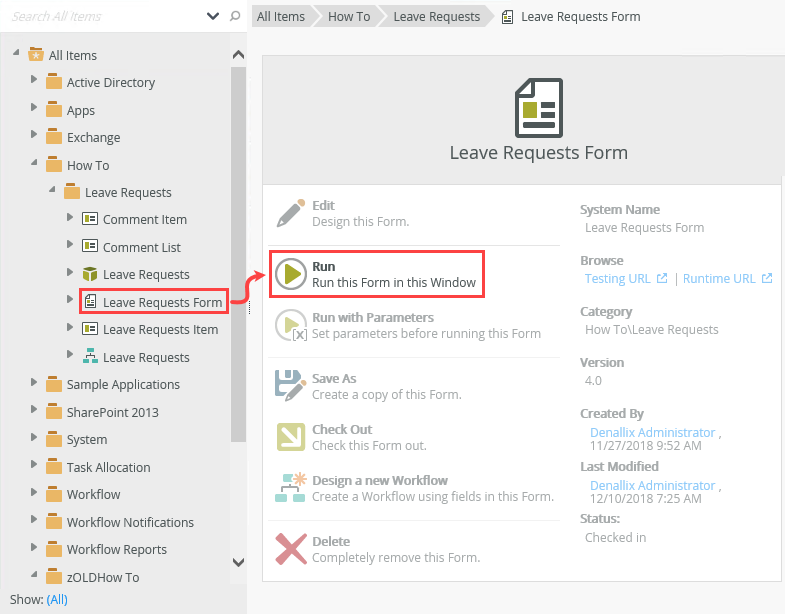Expand the Workflow Notifications folder
The image size is (785, 614).
[x=34, y=519]
